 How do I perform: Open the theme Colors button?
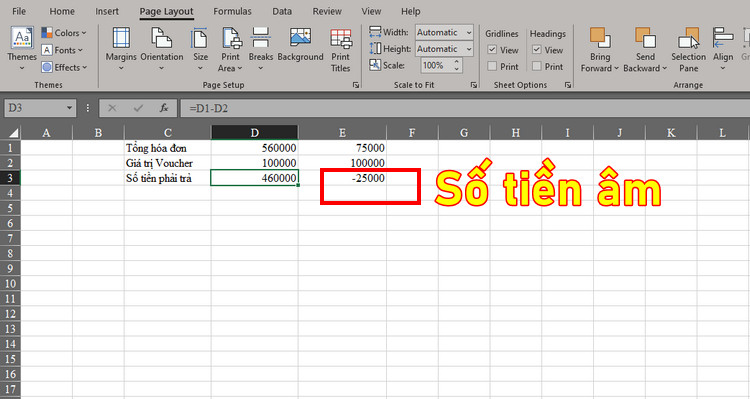click(x=64, y=33)
